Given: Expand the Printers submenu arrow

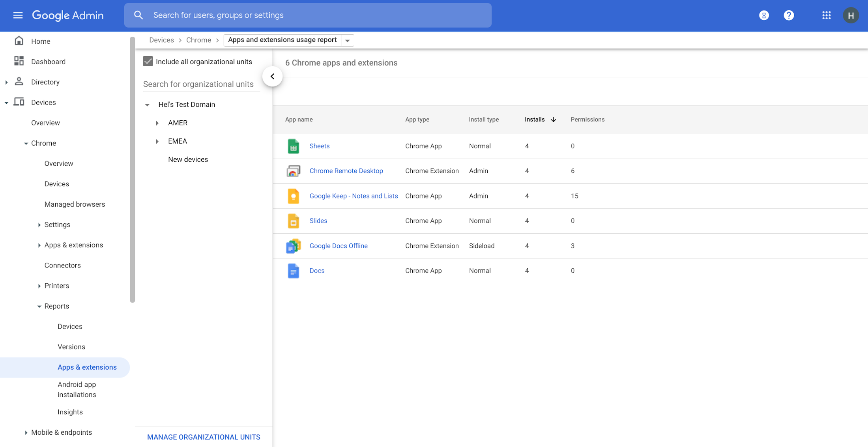Looking at the screenshot, I should 39,286.
